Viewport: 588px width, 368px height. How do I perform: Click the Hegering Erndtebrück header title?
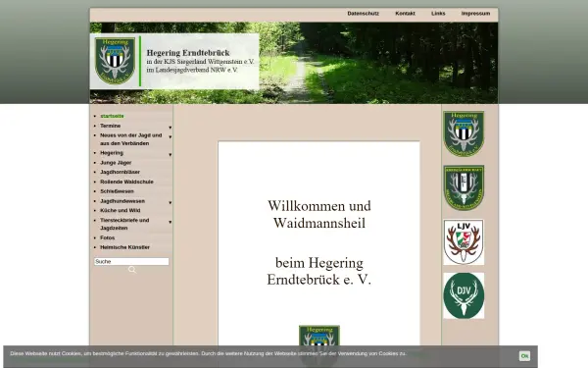point(188,53)
